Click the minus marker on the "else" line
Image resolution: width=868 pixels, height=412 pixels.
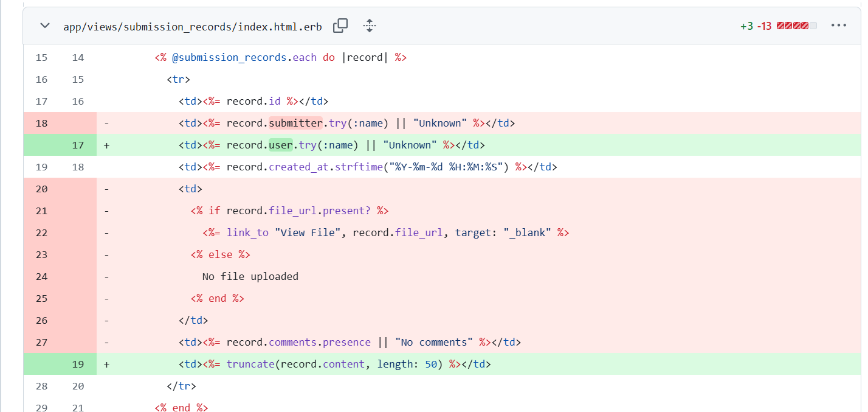click(107, 255)
